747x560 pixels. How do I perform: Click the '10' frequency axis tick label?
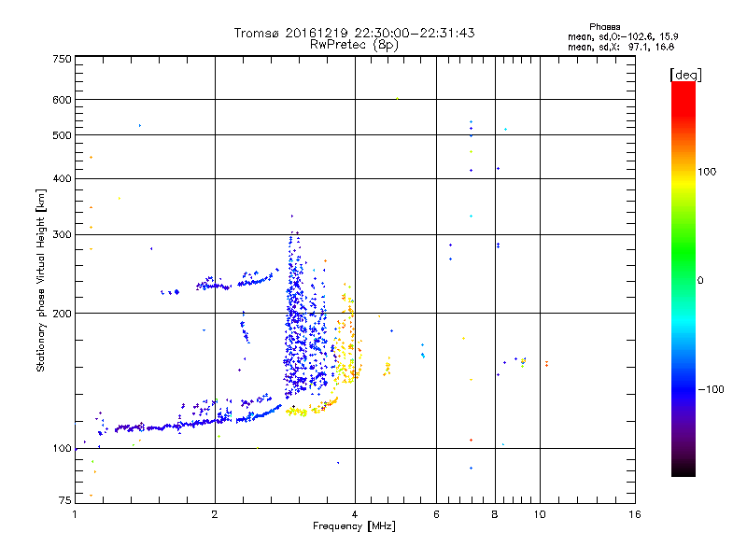coord(540,514)
